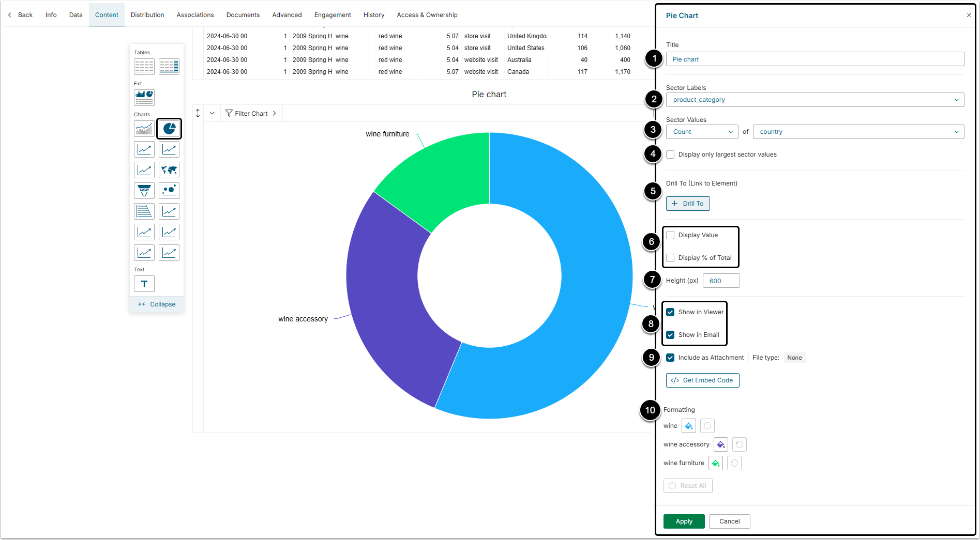
Task: Click the Ext external report icon
Action: [144, 97]
